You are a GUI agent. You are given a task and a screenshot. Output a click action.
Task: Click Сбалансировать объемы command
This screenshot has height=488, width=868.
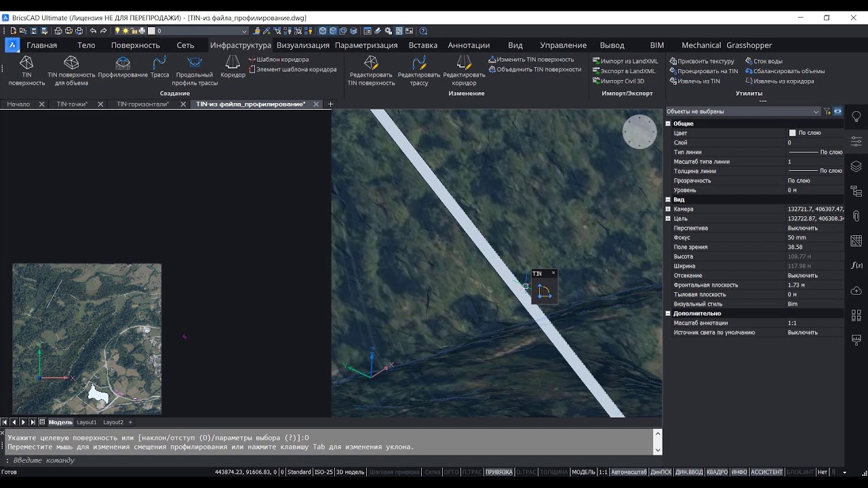pos(785,71)
